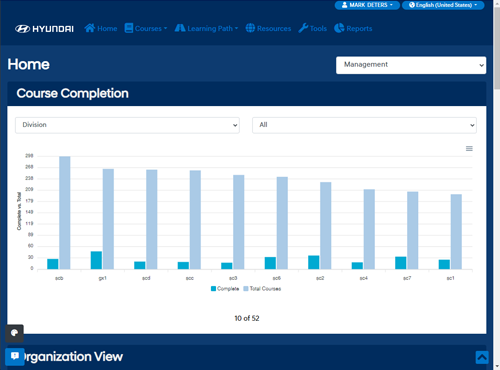The height and width of the screenshot is (370, 500).
Task: Click the 'sc7' axis label
Action: [407, 278]
